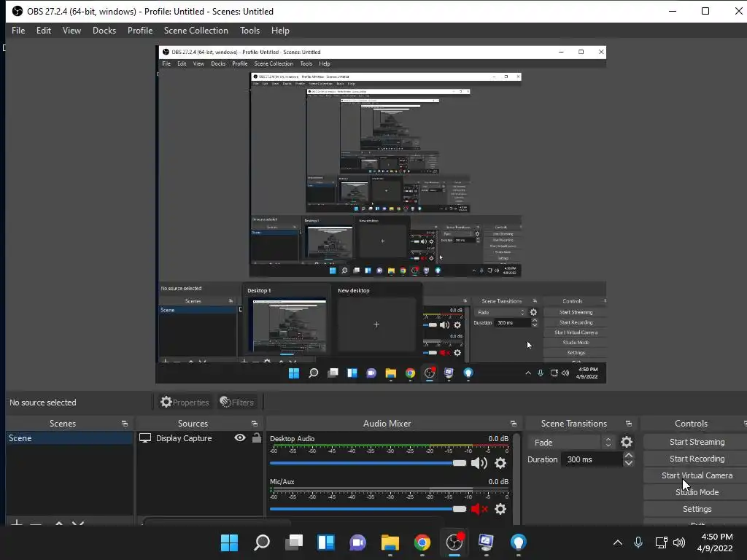Click the microphone icon in system tray
747x560 pixels.
point(638,542)
